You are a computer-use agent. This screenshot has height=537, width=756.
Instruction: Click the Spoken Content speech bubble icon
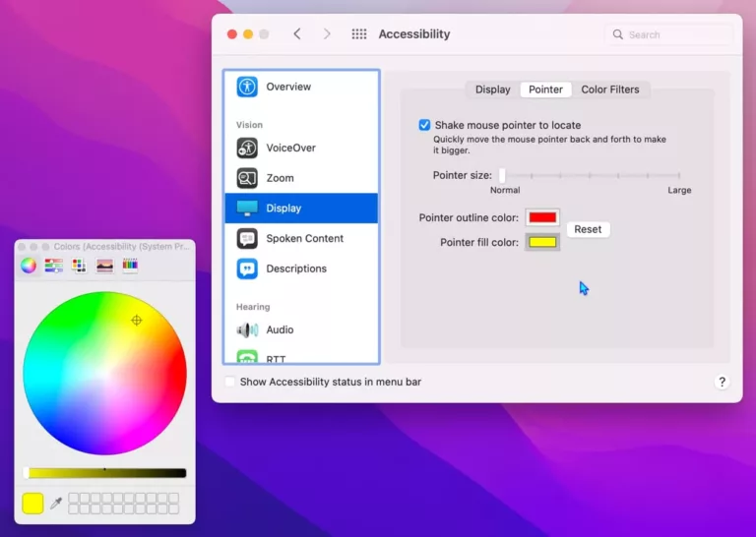247,238
